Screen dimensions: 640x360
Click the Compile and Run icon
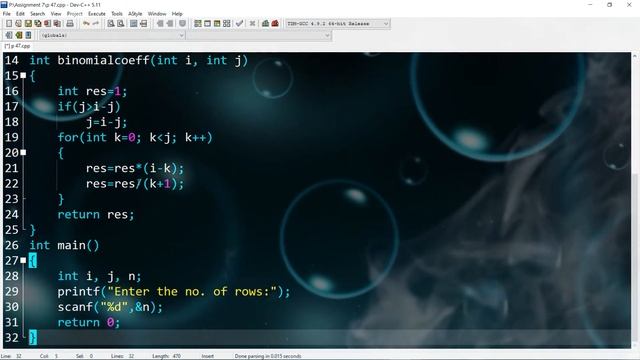[x=217, y=24]
